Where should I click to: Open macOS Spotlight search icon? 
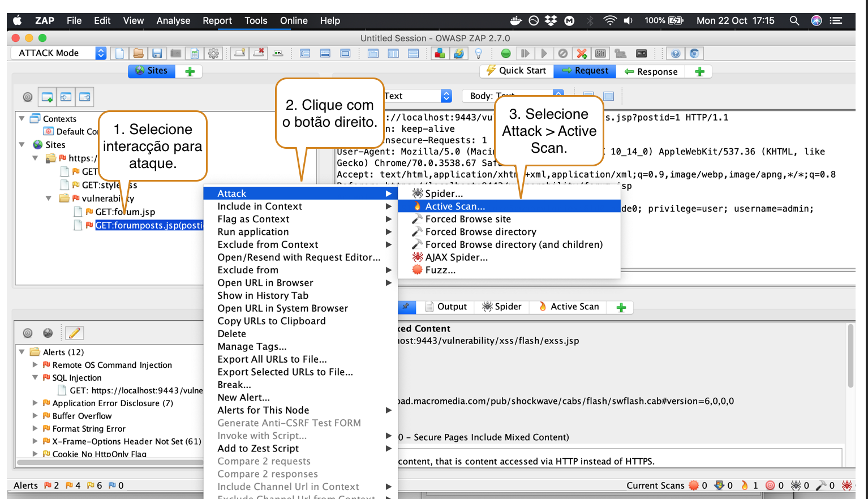pyautogui.click(x=794, y=20)
